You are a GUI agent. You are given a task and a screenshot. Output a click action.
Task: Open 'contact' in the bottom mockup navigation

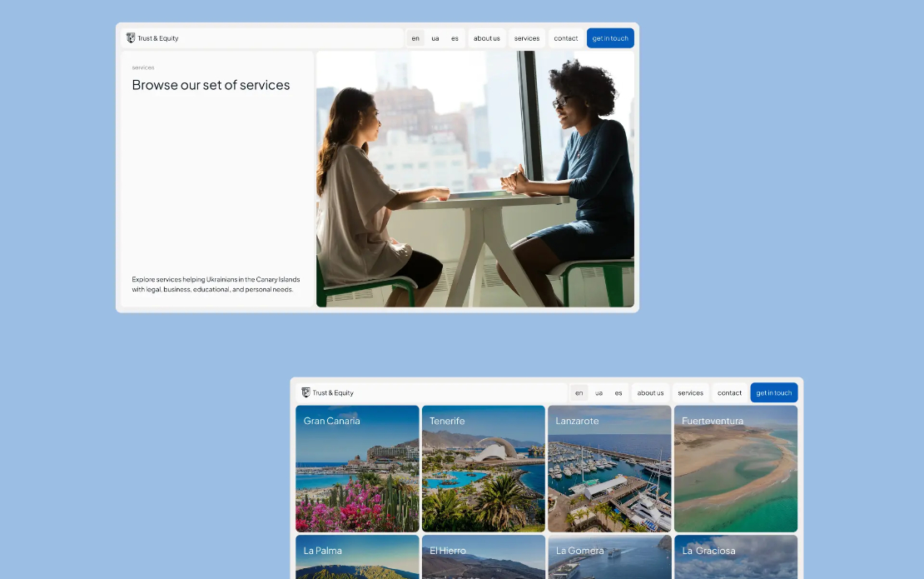[729, 392]
